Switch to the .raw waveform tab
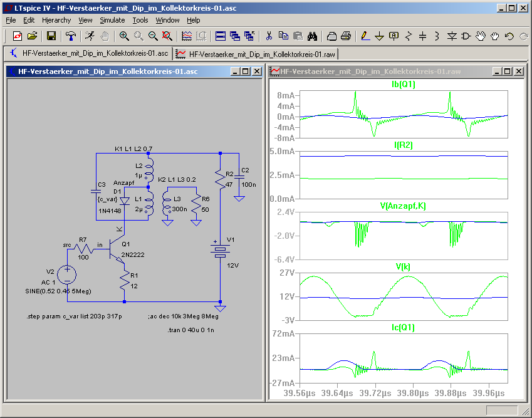 pyautogui.click(x=256, y=54)
